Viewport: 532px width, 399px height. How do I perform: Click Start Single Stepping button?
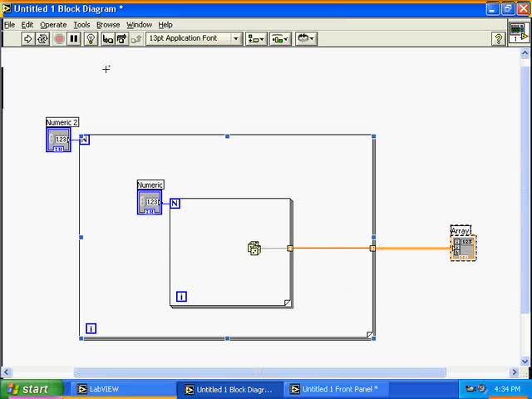click(108, 39)
